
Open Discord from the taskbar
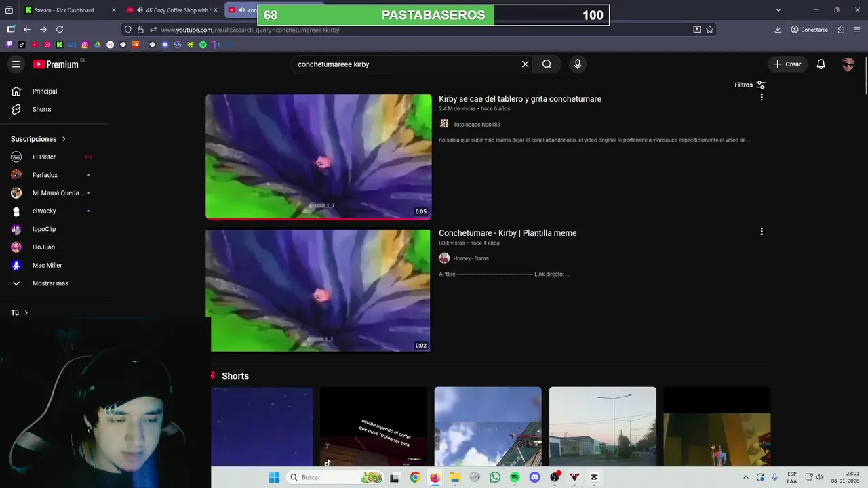click(534, 477)
